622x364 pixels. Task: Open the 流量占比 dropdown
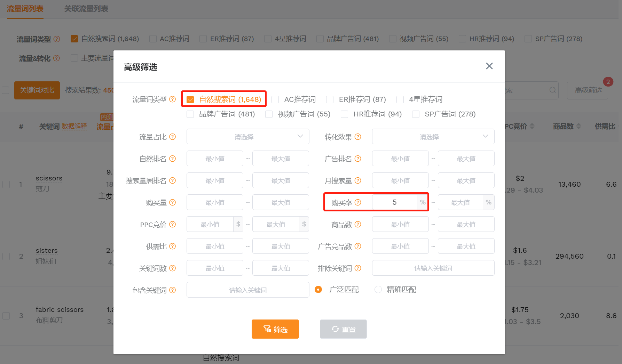(247, 137)
